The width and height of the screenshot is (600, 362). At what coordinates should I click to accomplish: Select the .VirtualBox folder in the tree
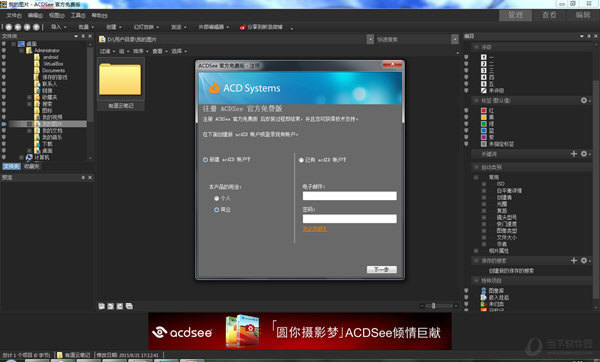(53, 64)
